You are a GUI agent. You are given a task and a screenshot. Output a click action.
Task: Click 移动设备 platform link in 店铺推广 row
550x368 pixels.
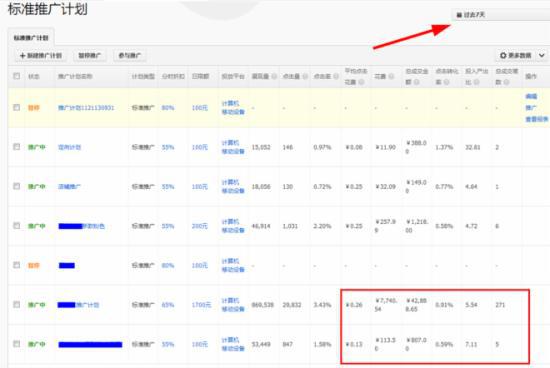pos(233,191)
